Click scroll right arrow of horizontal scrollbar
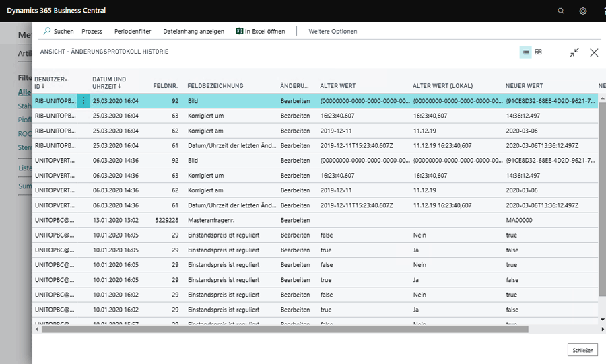The width and height of the screenshot is (606, 364). tap(603, 329)
